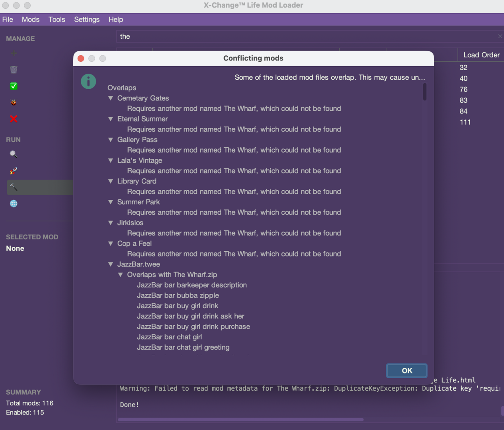The image size is (504, 430).
Task: Collapse the Gallery Pass tree node
Action: (x=111, y=139)
